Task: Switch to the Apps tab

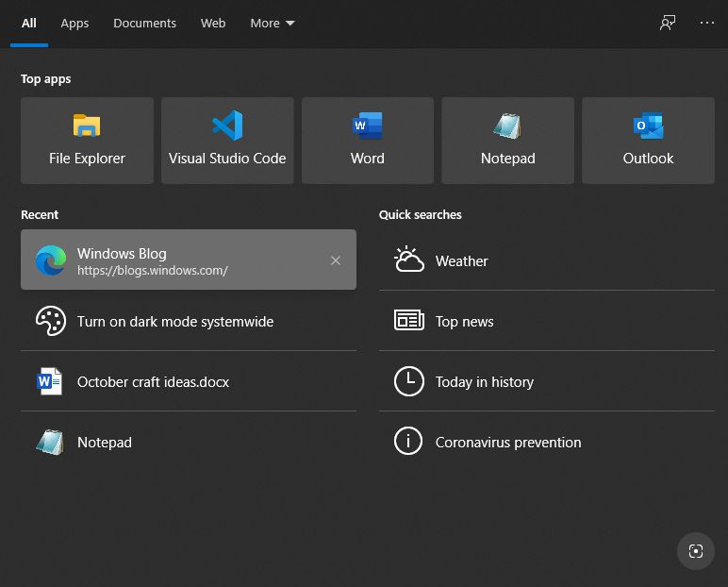Action: 74,24
